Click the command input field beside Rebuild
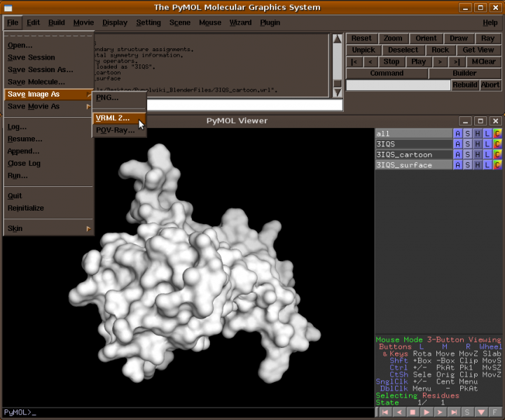 click(398, 85)
